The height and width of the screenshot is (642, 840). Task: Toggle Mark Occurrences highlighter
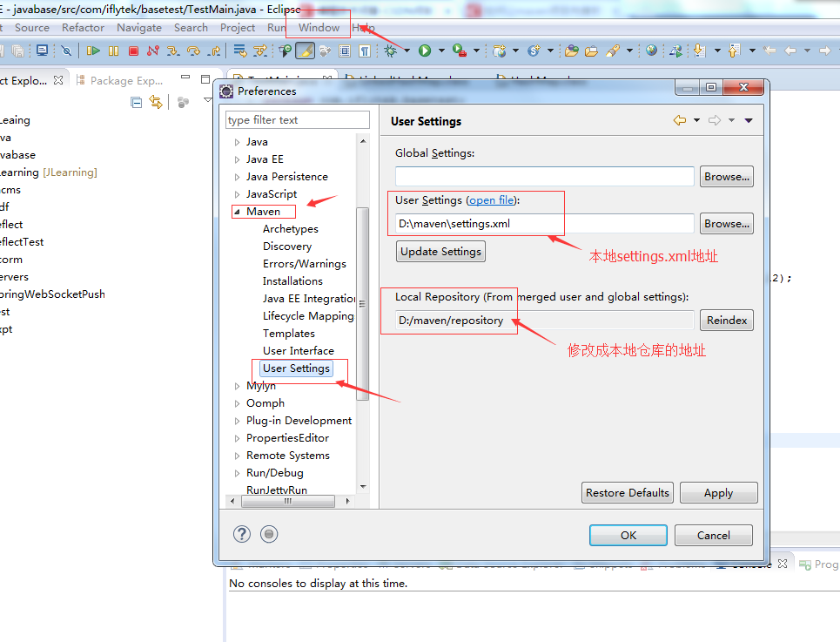(x=305, y=51)
